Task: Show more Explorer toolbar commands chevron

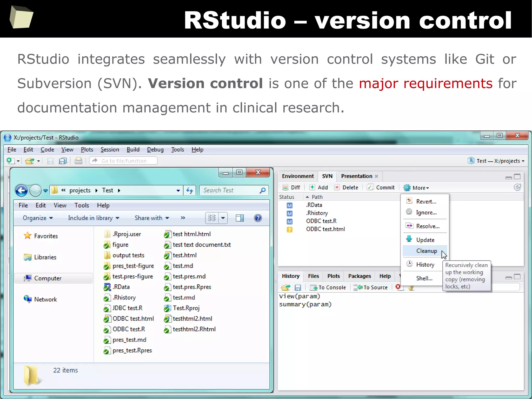Action: tap(183, 218)
